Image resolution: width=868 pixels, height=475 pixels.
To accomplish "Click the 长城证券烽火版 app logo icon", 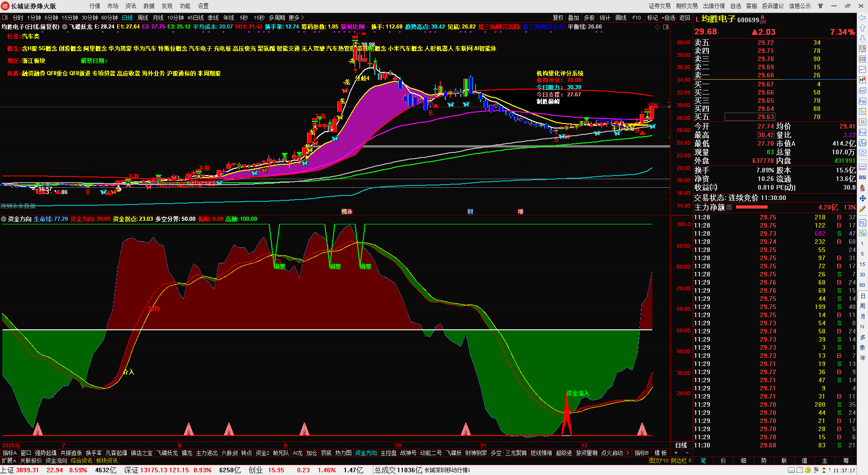I will (5, 6).
